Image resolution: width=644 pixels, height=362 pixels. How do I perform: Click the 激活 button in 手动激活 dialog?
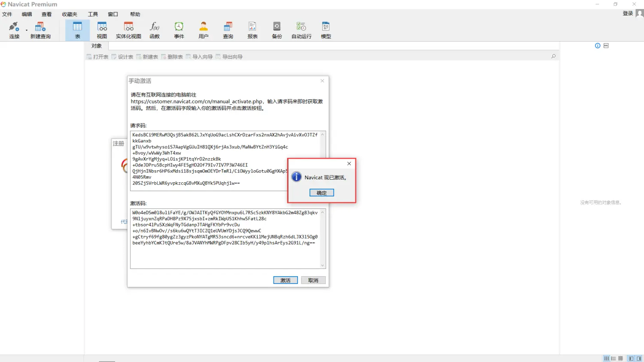(286, 280)
